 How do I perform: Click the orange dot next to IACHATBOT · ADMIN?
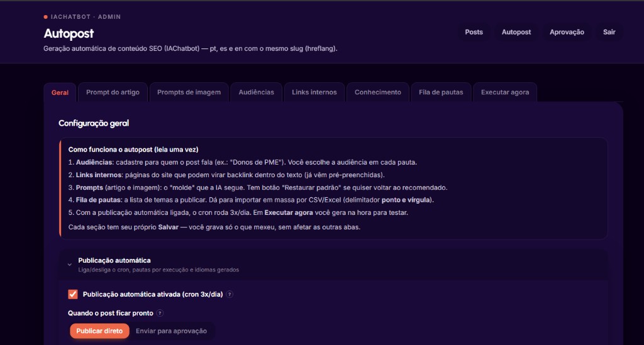point(45,17)
